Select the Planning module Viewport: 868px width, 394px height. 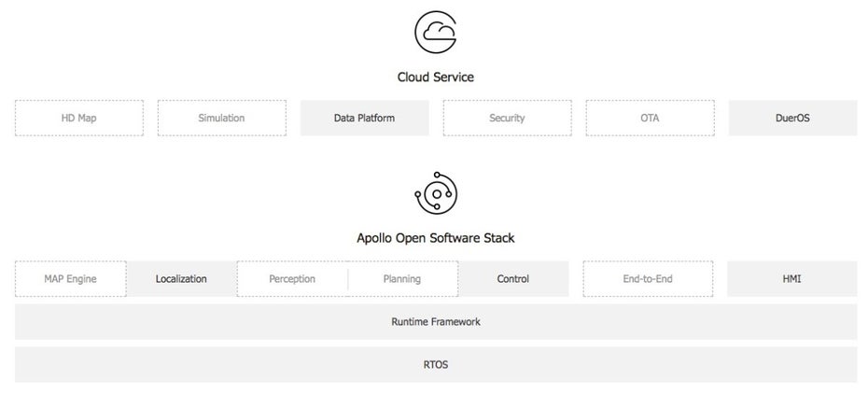coord(402,279)
